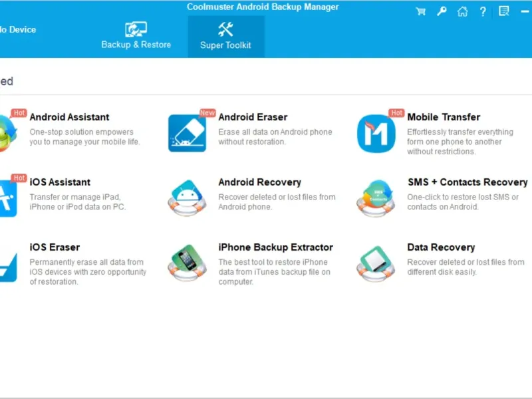Click 'Recover deleted or lost files from Android phone' text

(277, 202)
